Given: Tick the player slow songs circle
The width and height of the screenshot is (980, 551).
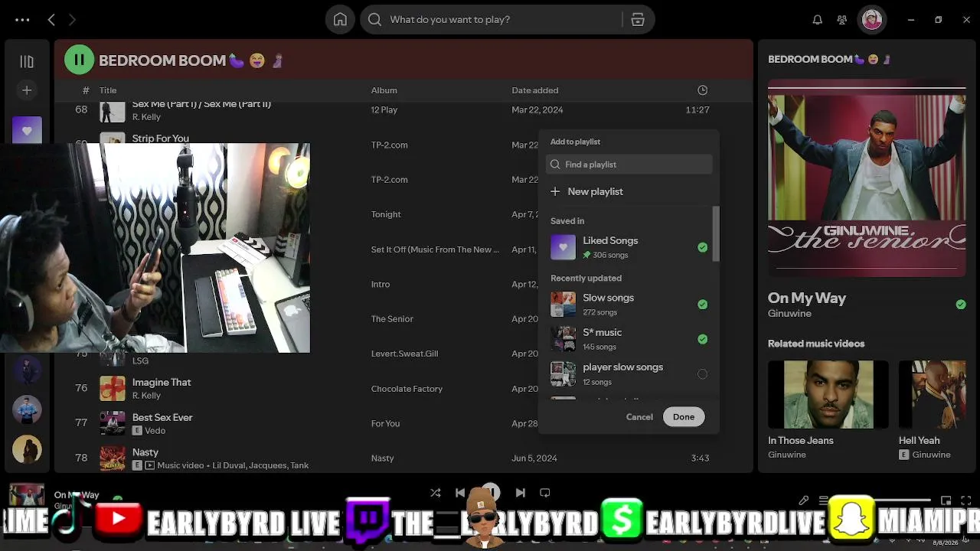Looking at the screenshot, I should (702, 374).
